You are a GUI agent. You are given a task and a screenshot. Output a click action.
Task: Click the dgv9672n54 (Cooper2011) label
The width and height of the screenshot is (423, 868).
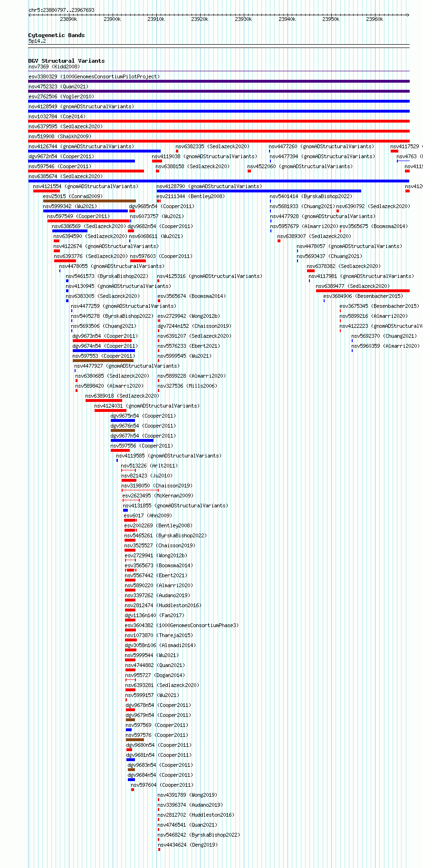(x=61, y=156)
